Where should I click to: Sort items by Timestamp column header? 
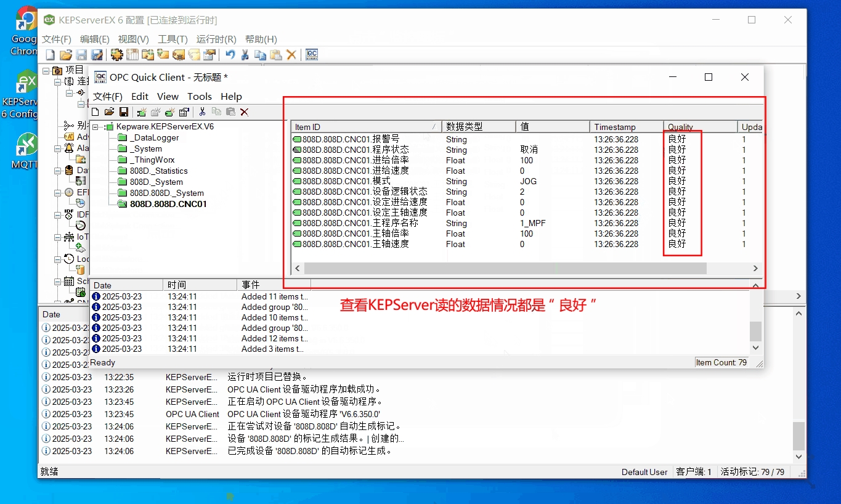pos(627,127)
